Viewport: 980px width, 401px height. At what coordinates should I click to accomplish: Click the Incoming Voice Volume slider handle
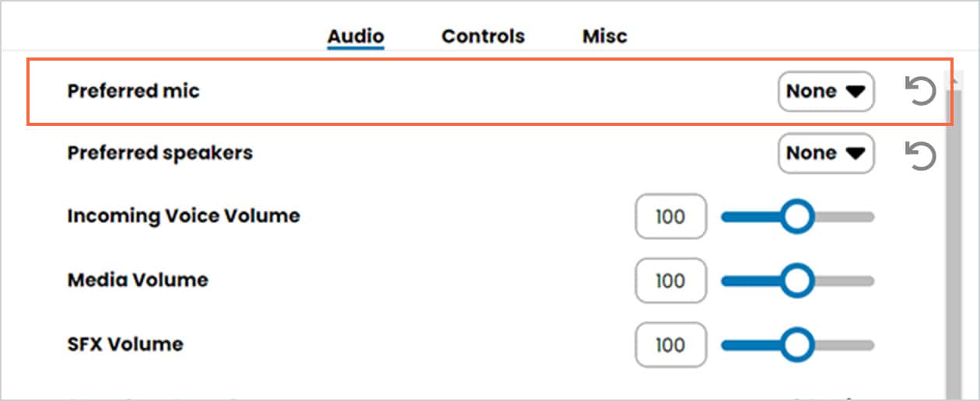coord(796,217)
